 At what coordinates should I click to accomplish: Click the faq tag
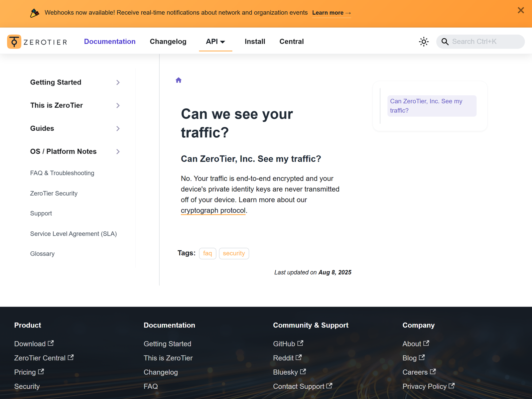click(x=207, y=253)
